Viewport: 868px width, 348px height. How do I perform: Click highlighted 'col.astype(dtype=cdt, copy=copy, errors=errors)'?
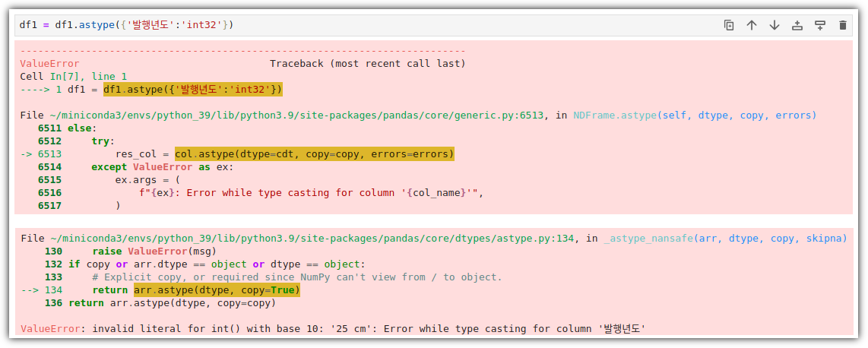[x=315, y=153]
